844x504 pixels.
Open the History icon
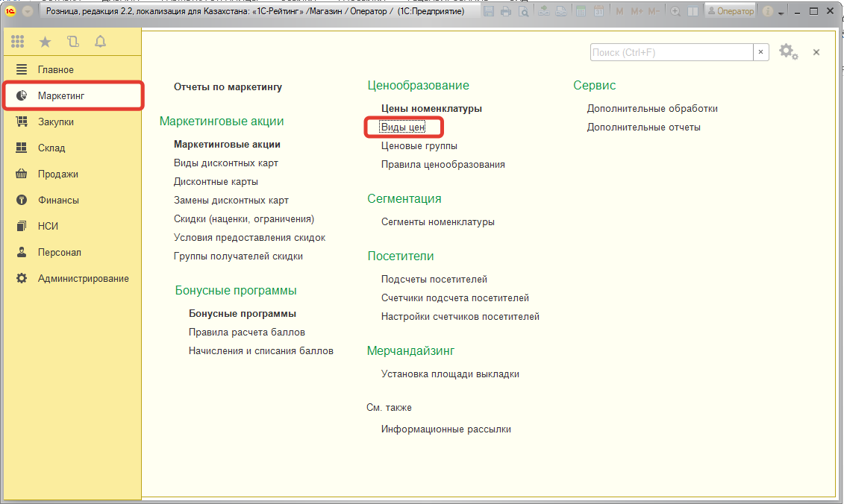tap(72, 42)
